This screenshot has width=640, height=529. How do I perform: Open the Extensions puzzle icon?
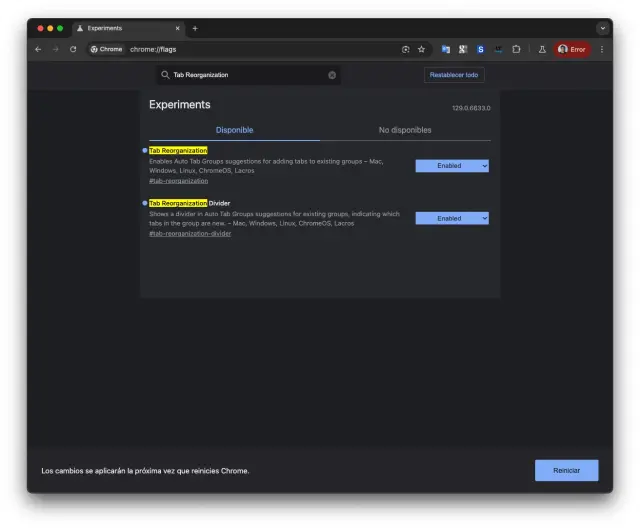[516, 49]
